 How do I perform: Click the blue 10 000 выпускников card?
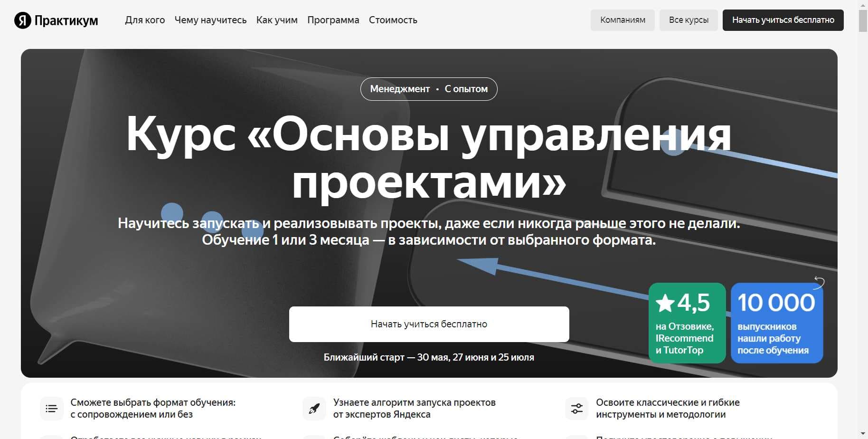point(776,323)
